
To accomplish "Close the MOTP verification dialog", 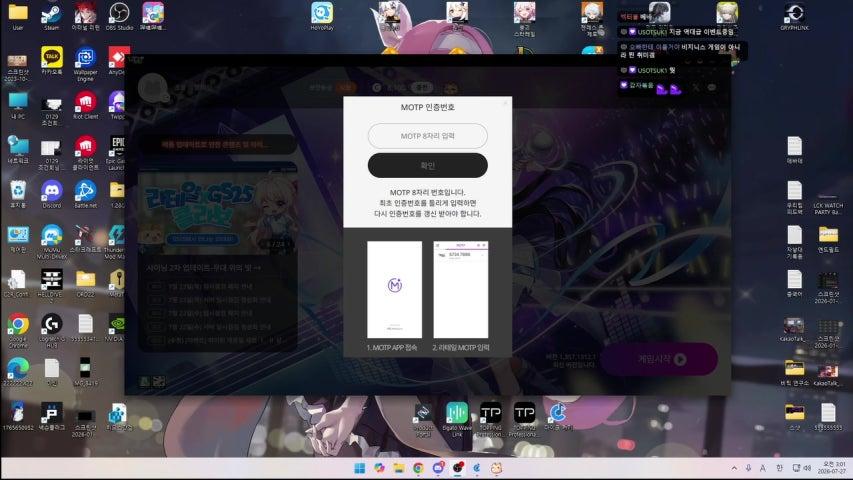I will (x=505, y=103).
